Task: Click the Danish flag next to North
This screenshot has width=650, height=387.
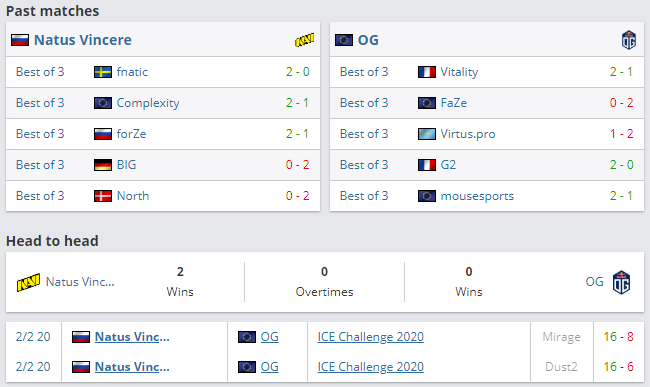Action: [x=103, y=196]
